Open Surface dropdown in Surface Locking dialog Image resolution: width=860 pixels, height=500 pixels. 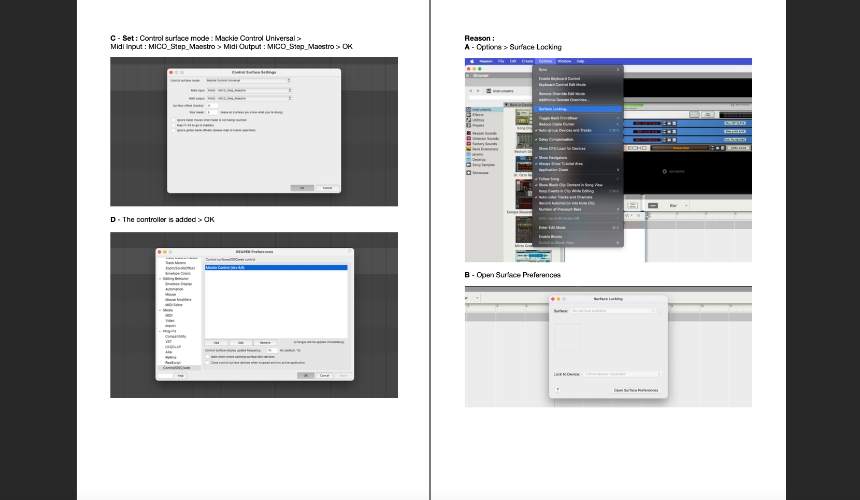click(613, 311)
